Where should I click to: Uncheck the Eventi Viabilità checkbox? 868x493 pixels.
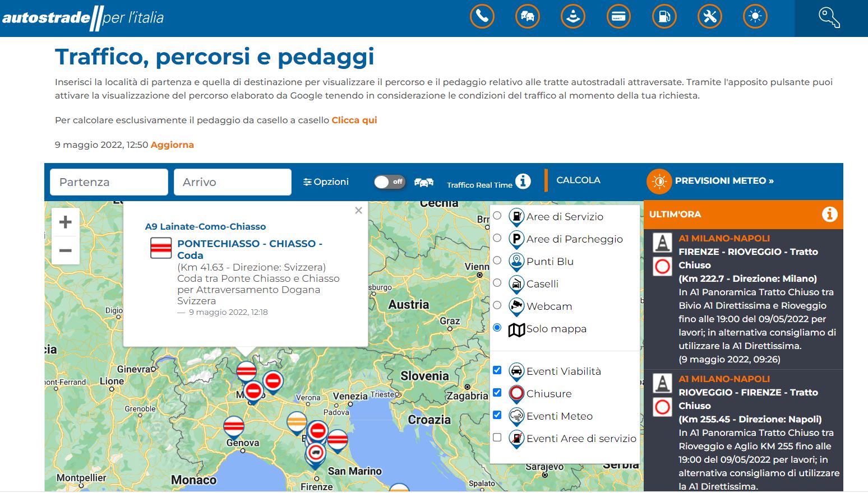pyautogui.click(x=497, y=370)
